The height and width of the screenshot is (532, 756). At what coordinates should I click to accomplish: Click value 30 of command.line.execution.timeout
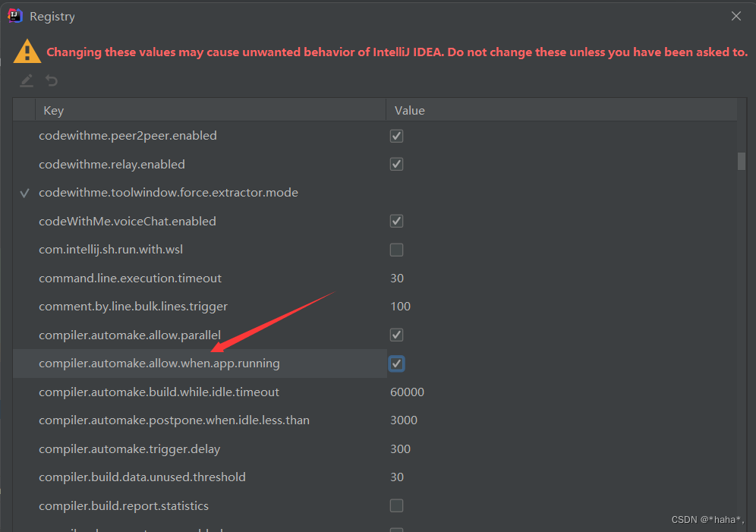pyautogui.click(x=397, y=278)
